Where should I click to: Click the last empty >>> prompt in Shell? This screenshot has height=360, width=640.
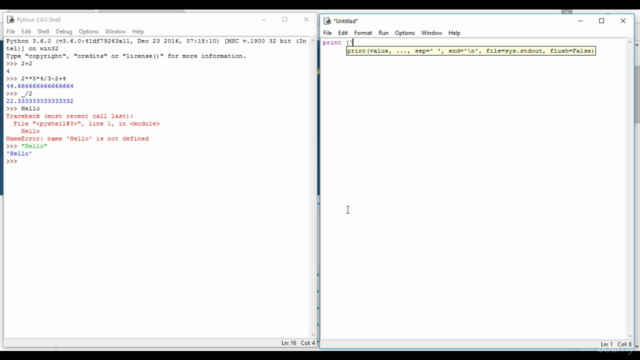click(x=11, y=161)
